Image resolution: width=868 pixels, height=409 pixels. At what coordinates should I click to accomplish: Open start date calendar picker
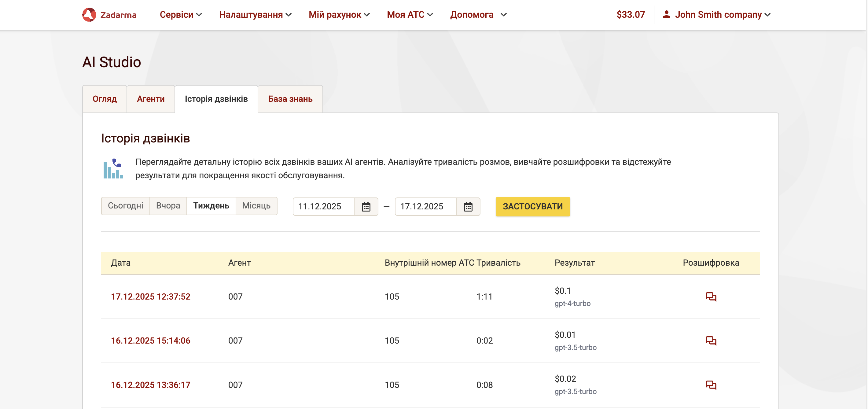pos(366,207)
